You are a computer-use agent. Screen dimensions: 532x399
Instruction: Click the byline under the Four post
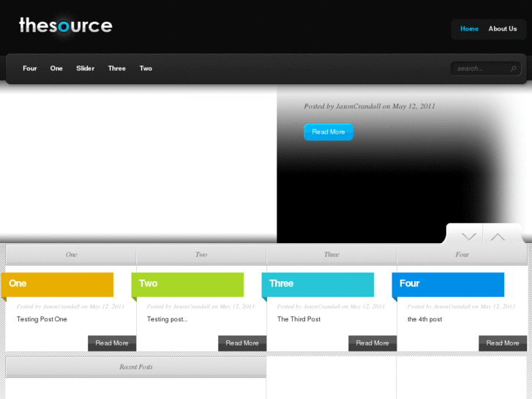coord(462,306)
